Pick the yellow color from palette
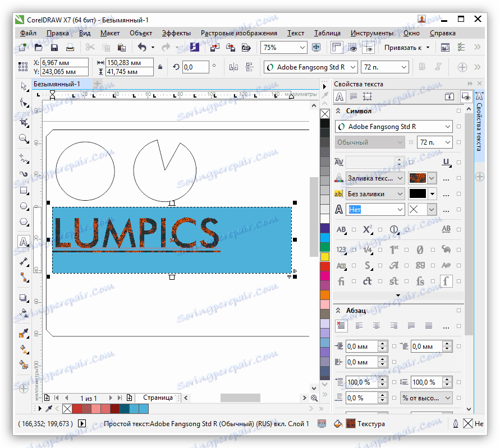This screenshot has height=448, width=500. tap(325, 256)
